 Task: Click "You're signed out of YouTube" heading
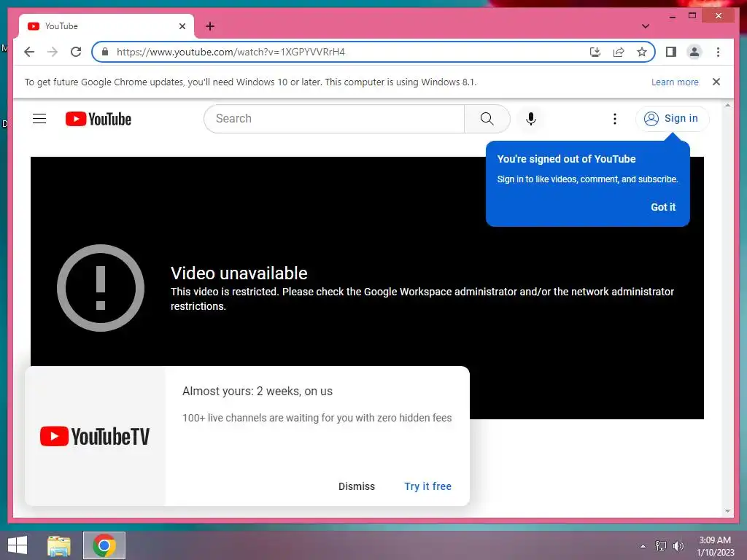pyautogui.click(x=566, y=159)
